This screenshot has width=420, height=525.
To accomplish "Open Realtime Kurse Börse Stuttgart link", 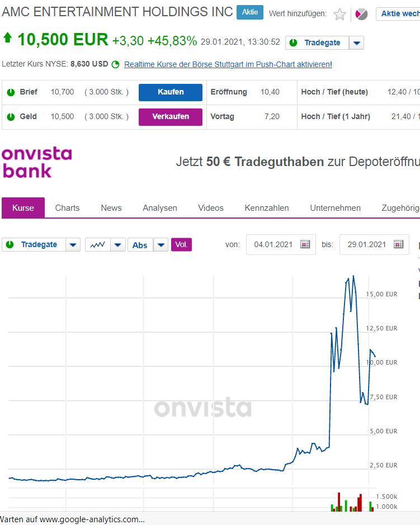I will pyautogui.click(x=228, y=64).
